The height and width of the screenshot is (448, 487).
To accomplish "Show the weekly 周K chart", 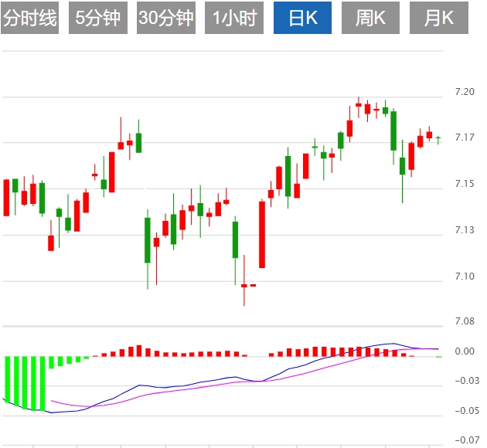I will (x=370, y=19).
